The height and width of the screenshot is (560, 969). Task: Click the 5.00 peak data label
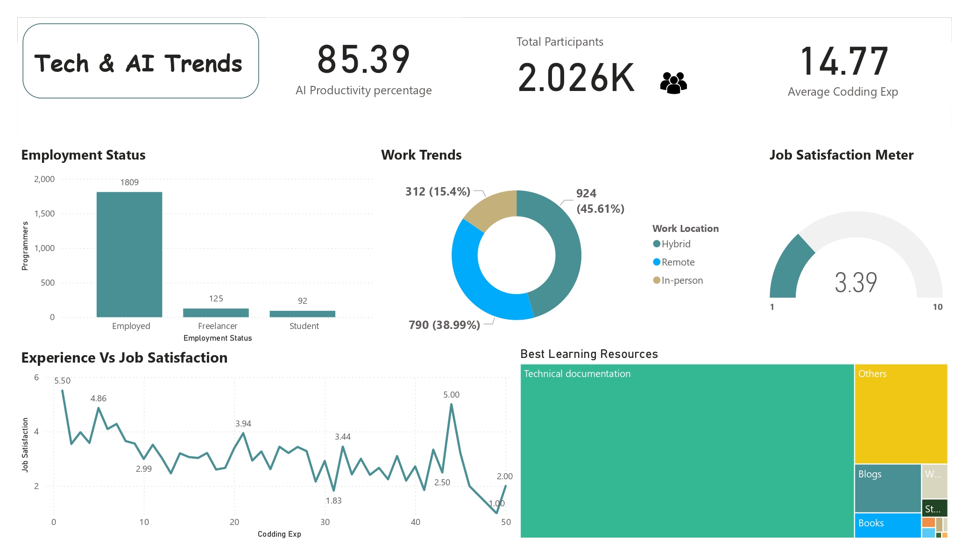451,395
